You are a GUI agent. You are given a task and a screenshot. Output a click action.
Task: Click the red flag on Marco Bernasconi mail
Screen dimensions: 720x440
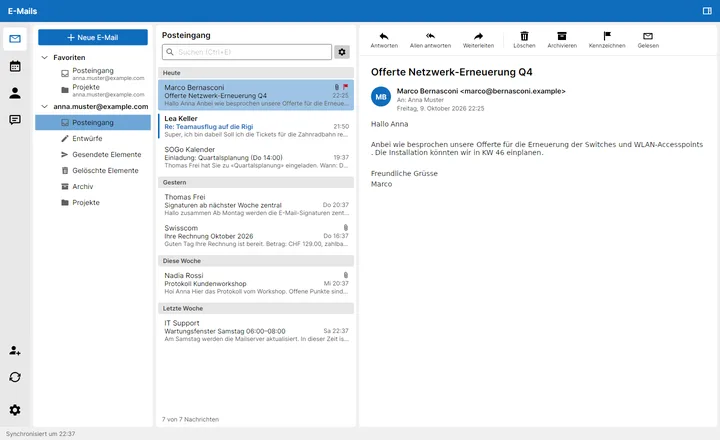pyautogui.click(x=345, y=87)
